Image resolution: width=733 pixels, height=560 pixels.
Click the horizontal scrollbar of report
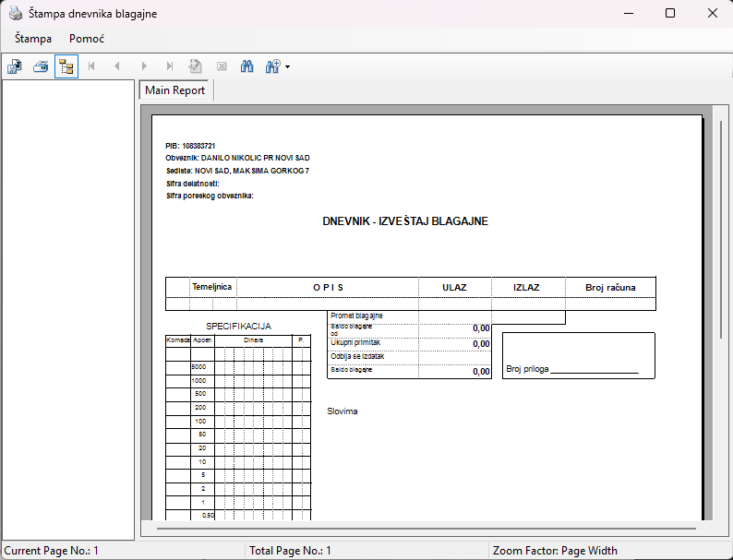click(x=427, y=529)
